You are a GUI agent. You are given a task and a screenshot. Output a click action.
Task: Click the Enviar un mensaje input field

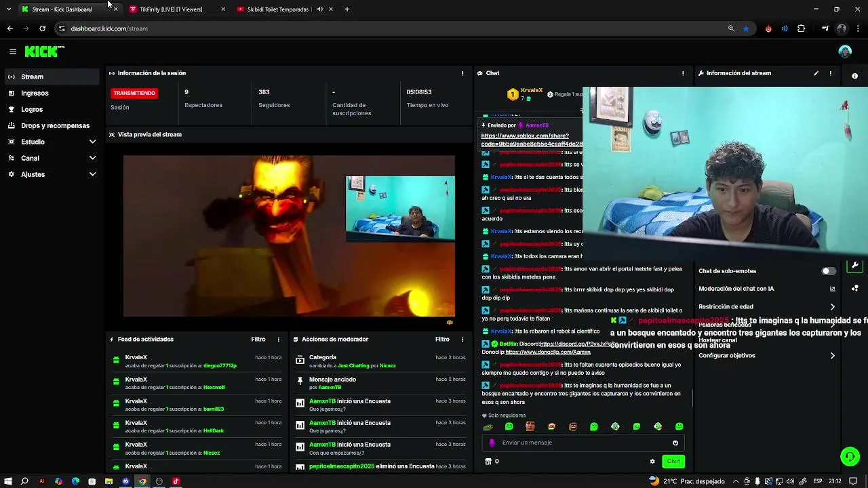click(584, 443)
